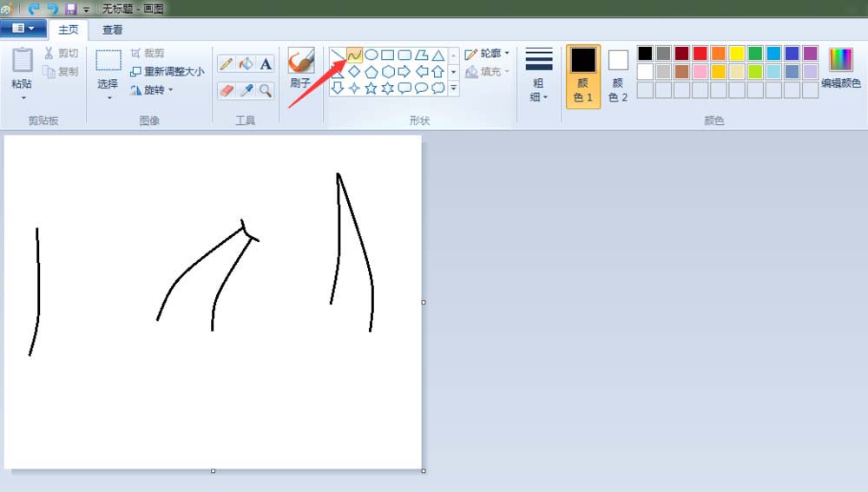Click the Copy (复制) button
The height and width of the screenshot is (492, 868).
[x=62, y=71]
